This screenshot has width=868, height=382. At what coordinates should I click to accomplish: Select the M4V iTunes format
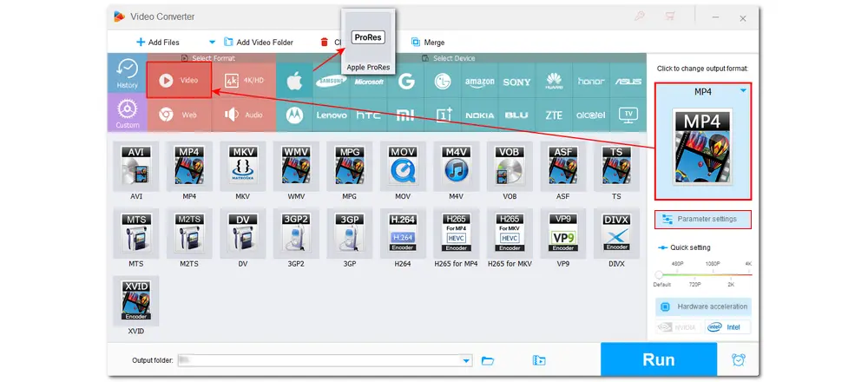coord(457,166)
